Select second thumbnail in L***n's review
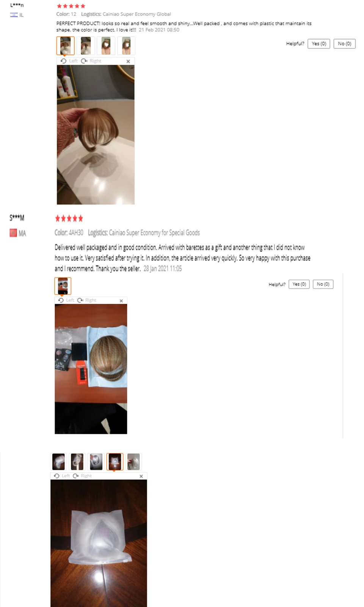The image size is (364, 607). pyautogui.click(x=86, y=46)
